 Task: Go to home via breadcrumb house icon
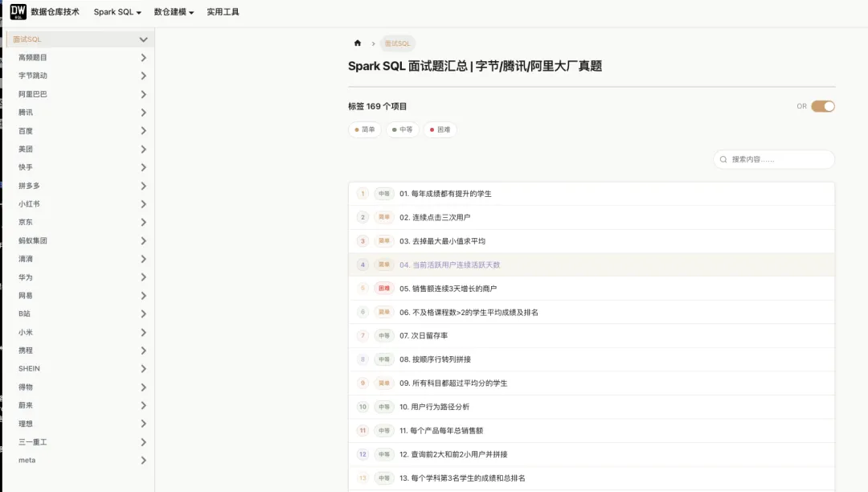click(x=358, y=43)
